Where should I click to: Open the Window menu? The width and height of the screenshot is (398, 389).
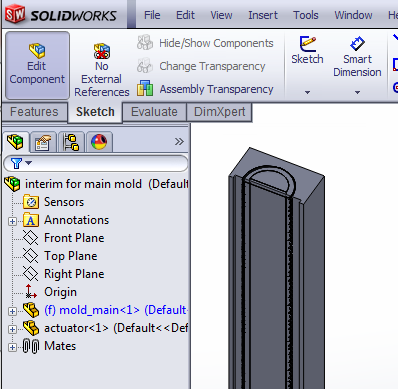353,15
